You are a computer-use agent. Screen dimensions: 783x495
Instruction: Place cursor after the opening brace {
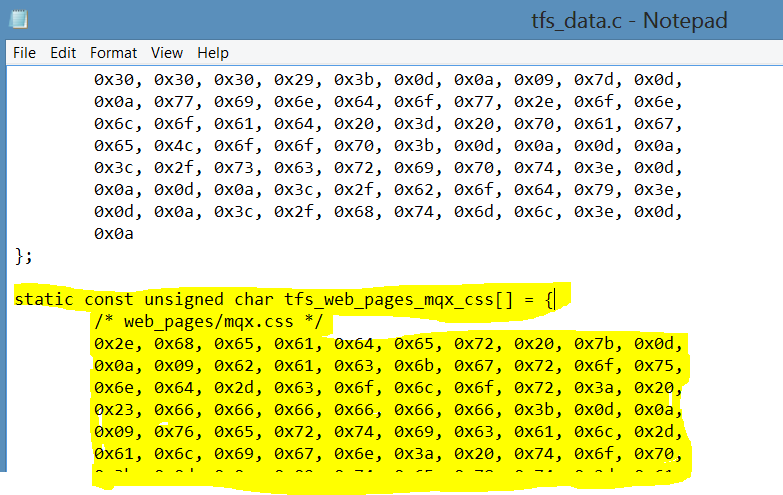pos(554,300)
